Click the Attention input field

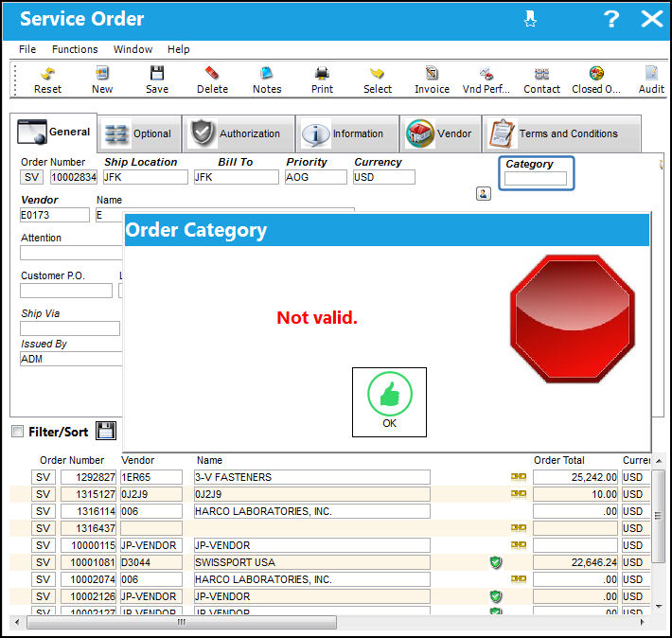pyautogui.click(x=71, y=253)
